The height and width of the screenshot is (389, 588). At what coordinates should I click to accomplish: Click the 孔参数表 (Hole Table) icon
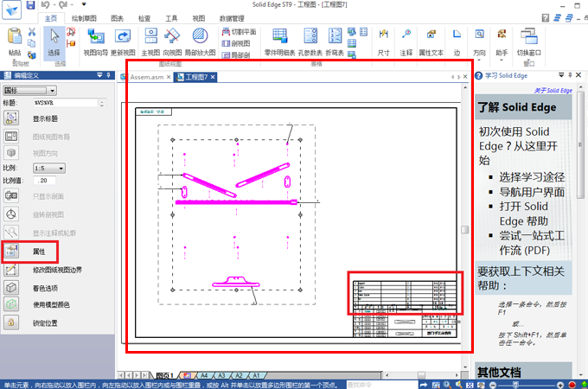click(x=310, y=37)
